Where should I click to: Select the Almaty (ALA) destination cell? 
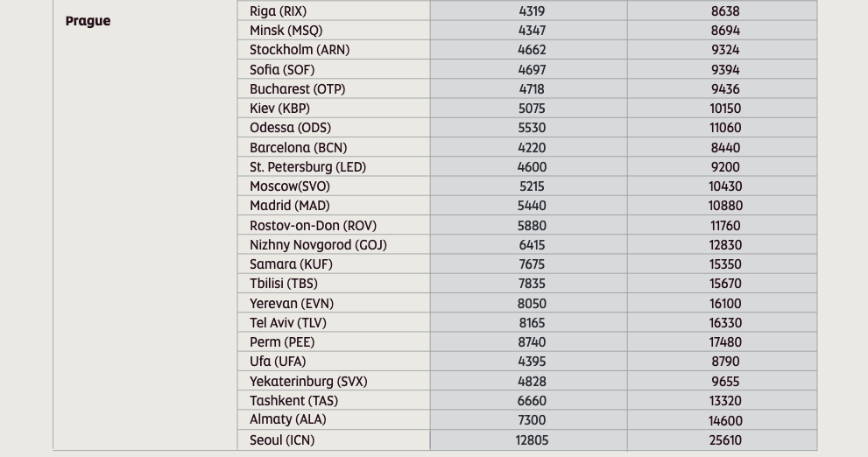(334, 420)
